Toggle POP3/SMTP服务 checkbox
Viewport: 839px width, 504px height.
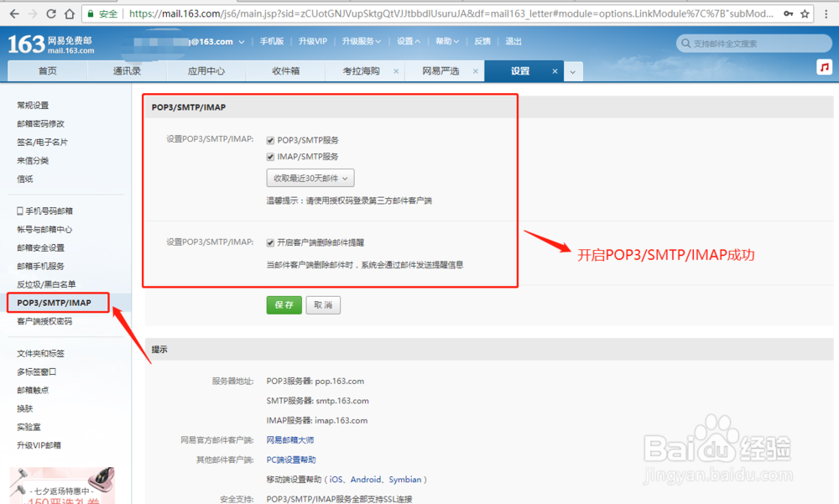[x=270, y=141]
